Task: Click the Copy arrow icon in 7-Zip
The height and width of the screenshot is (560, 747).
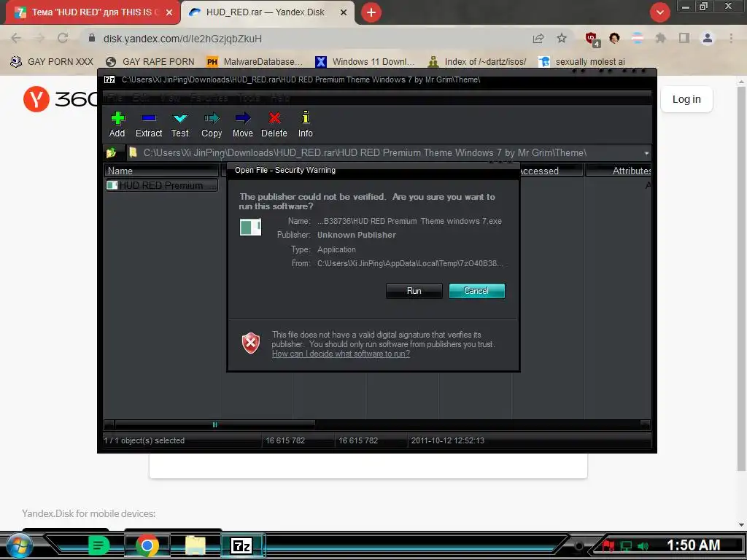Action: [x=212, y=117]
